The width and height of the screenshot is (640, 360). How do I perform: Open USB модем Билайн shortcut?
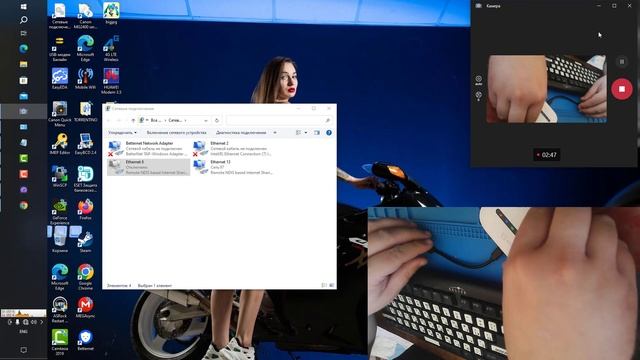point(60,49)
